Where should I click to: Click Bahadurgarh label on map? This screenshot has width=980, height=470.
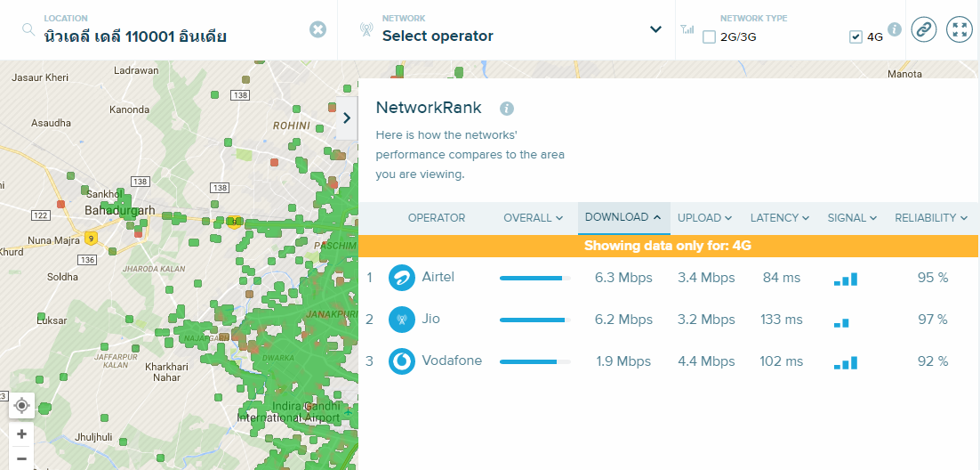click(x=119, y=211)
